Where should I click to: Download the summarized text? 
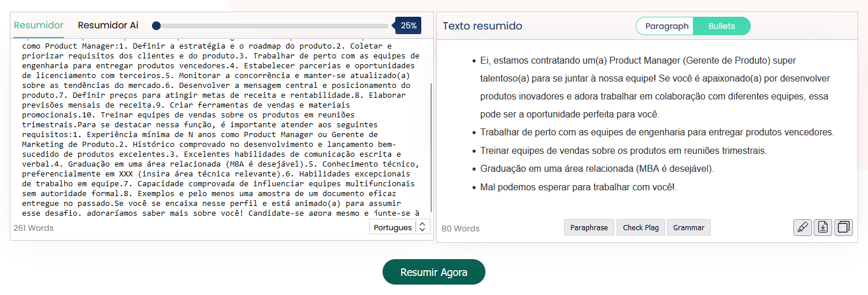point(823,227)
